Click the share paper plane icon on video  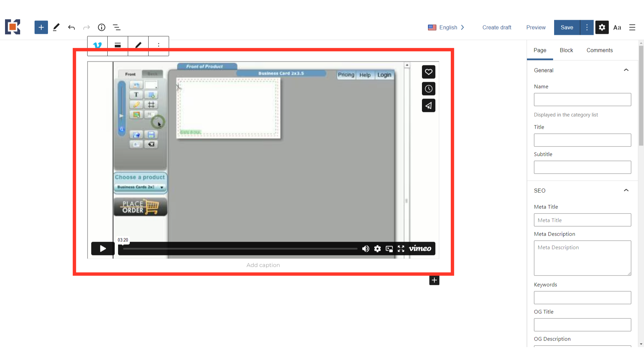click(x=428, y=106)
